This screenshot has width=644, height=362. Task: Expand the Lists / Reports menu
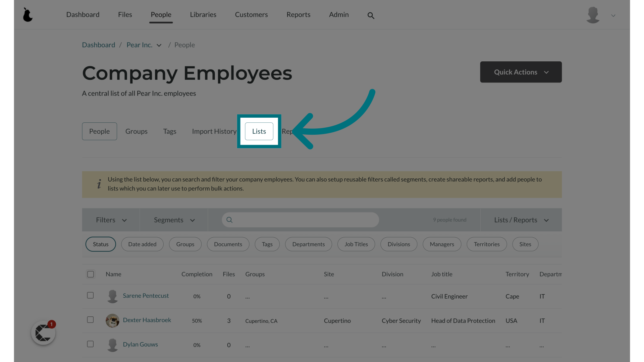[521, 220]
